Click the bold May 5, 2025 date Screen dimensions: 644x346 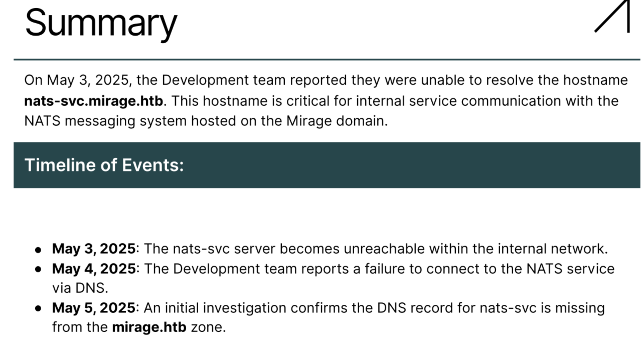(x=94, y=308)
